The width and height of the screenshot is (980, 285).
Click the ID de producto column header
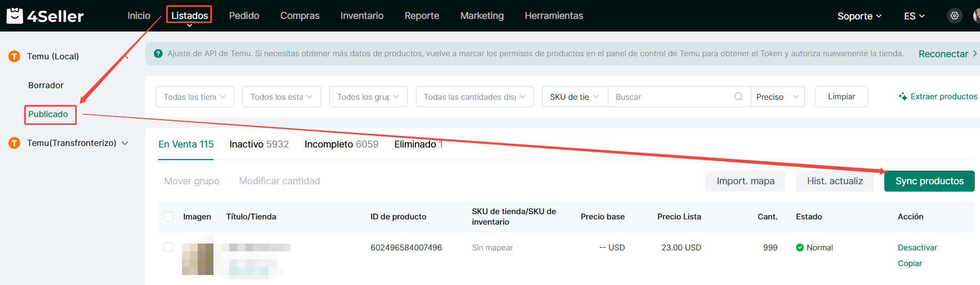pyautogui.click(x=398, y=217)
